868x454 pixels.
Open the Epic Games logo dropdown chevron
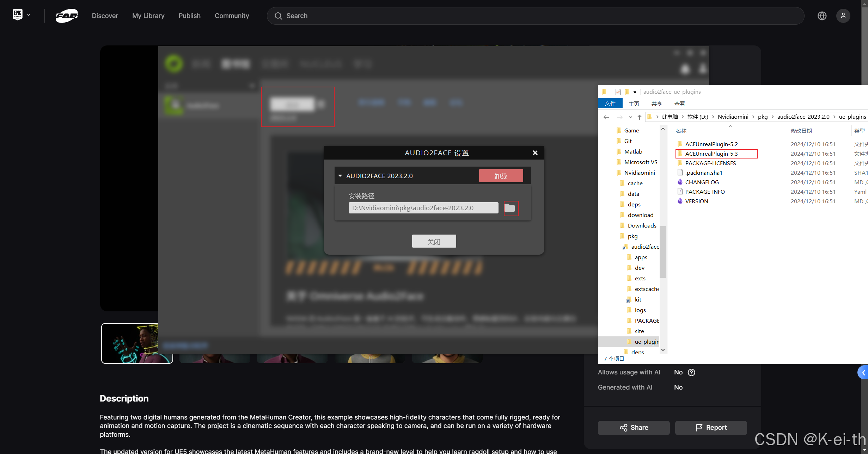[x=29, y=15]
